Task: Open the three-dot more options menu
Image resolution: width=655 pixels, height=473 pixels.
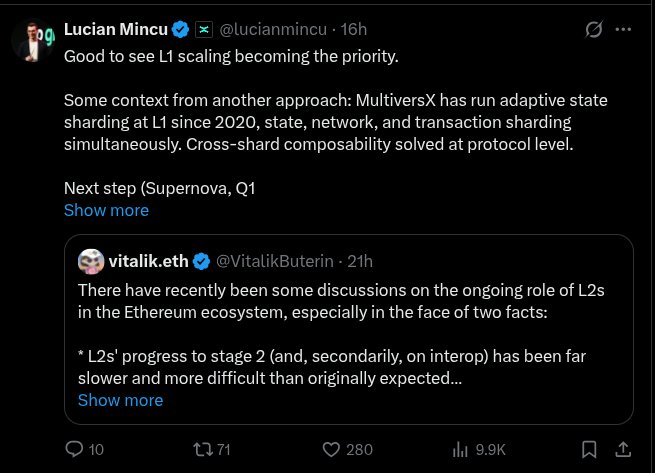Action: (624, 30)
